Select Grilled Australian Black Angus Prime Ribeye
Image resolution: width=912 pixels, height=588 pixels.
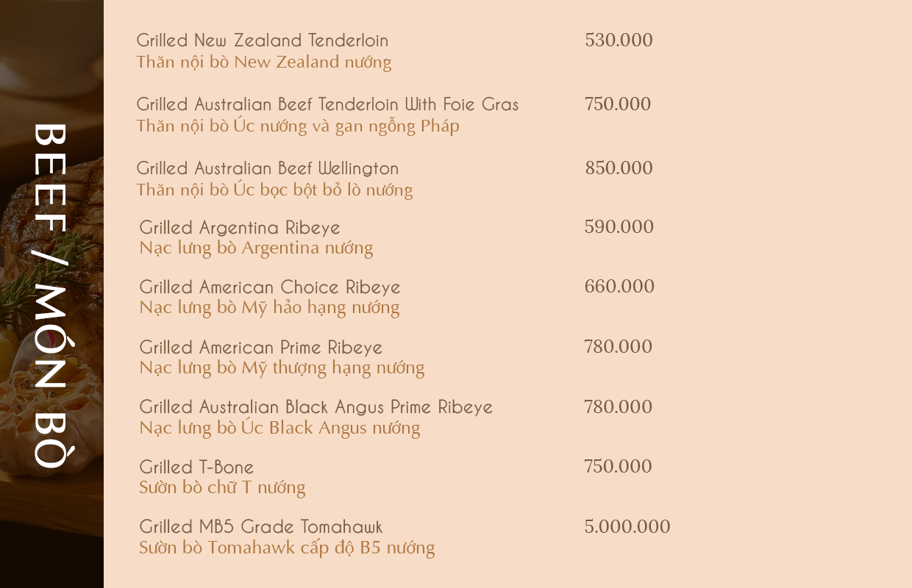point(316,407)
